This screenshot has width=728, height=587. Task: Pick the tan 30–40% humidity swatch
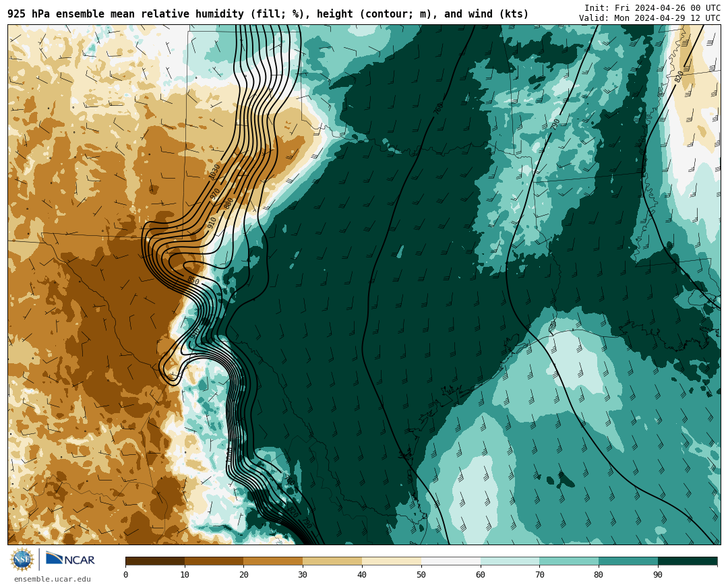(332, 561)
